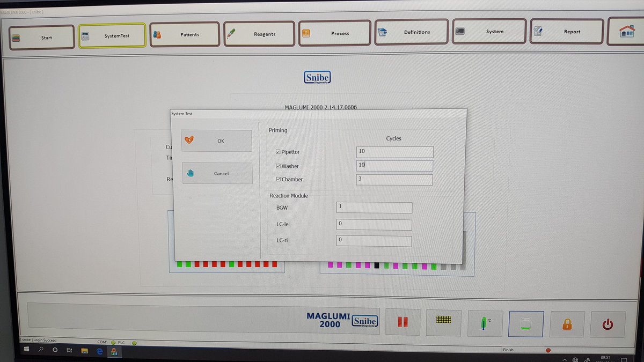Image resolution: width=644 pixels, height=362 pixels.
Task: Open the Start tab
Action: pos(42,37)
